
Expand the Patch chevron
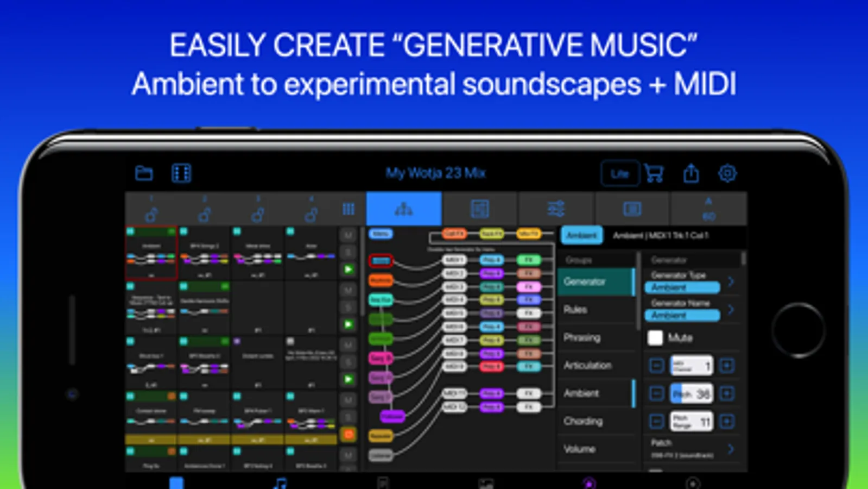pos(731,449)
